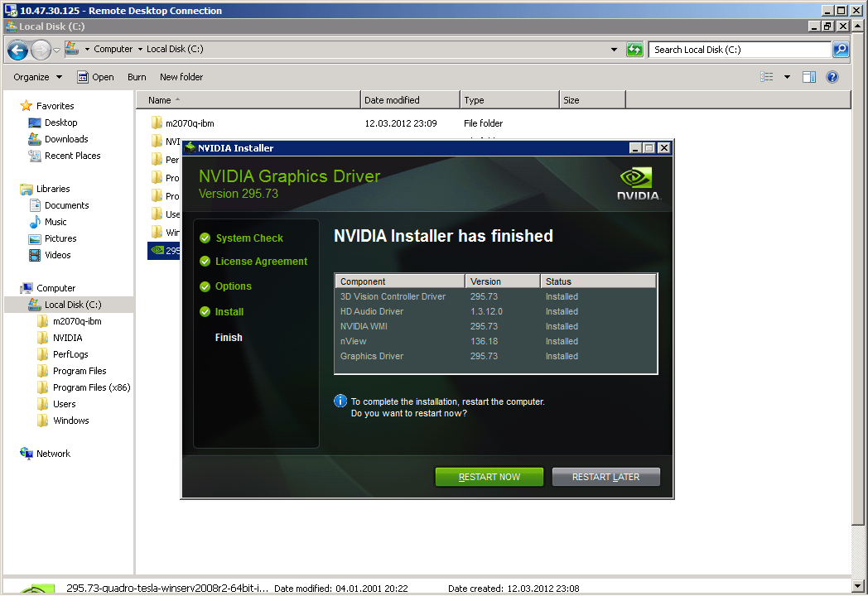Click RESTART LATER in NVIDIA Installer
Screen dimensions: 868x596
[x=605, y=477]
